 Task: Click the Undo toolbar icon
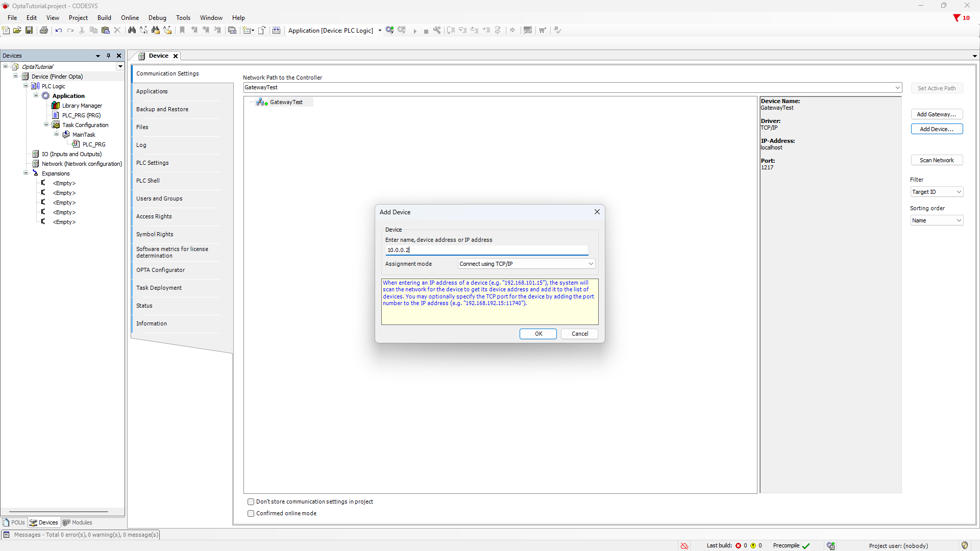pyautogui.click(x=59, y=31)
